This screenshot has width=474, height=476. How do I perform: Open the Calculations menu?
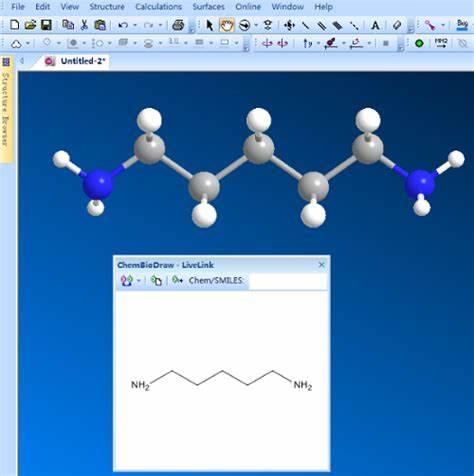tap(158, 7)
